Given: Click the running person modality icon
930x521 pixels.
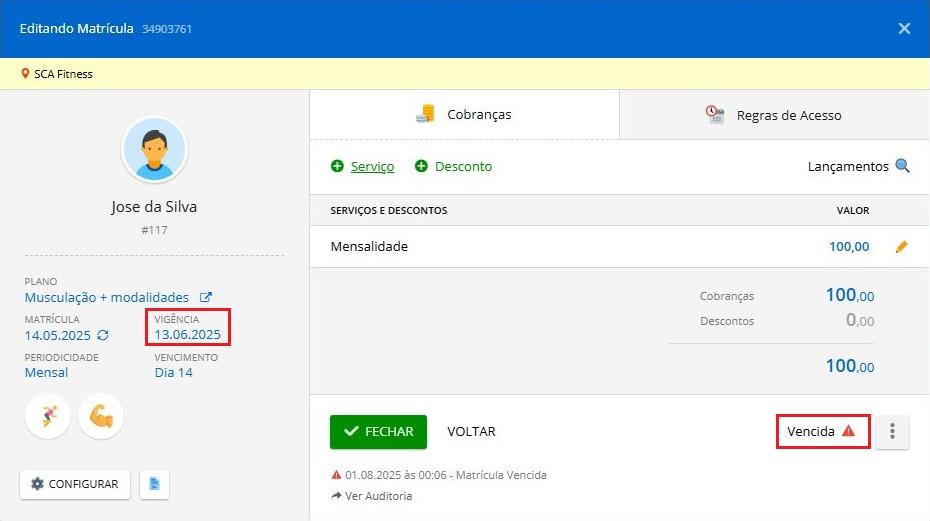Looking at the screenshot, I should tap(48, 416).
